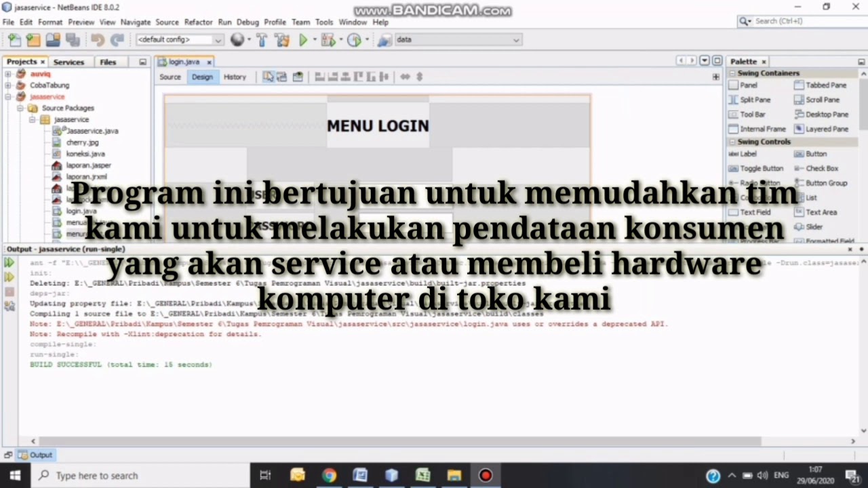Click the Debug Project toolbar icon
868x488 pixels.
[328, 40]
